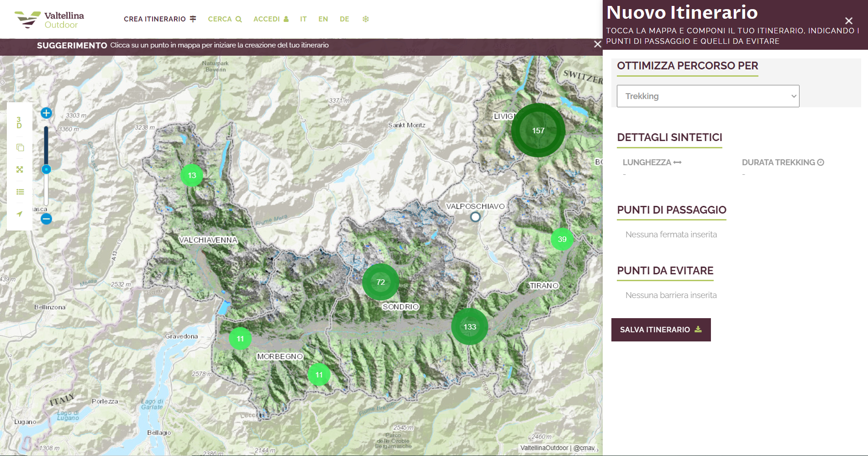Image resolution: width=868 pixels, height=456 pixels.
Task: Click the Accedi login link
Action: point(271,19)
